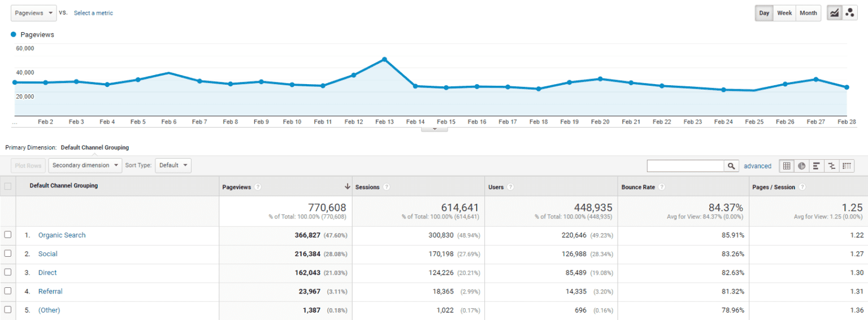
Task: Select the Referral row checkbox
Action: tap(8, 291)
